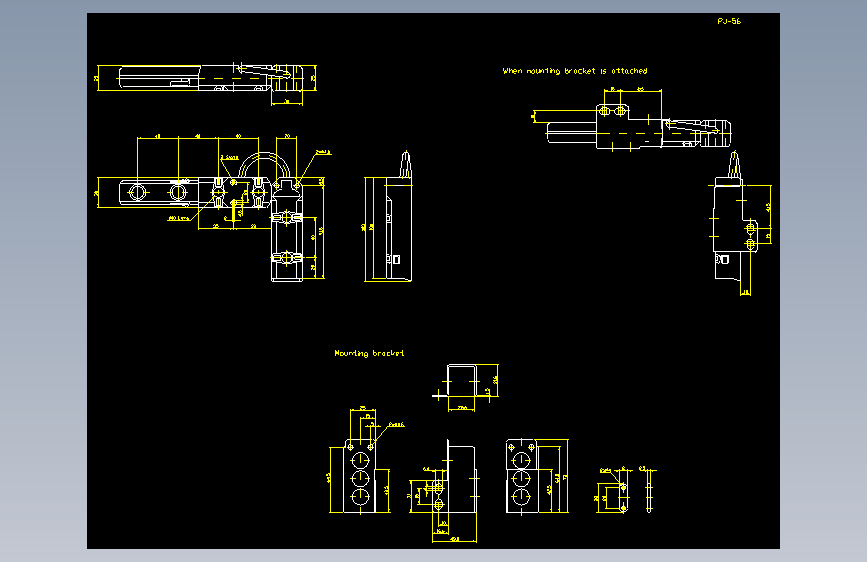Pick the square bracket top view under the caption
The image size is (867, 562).
click(462, 381)
